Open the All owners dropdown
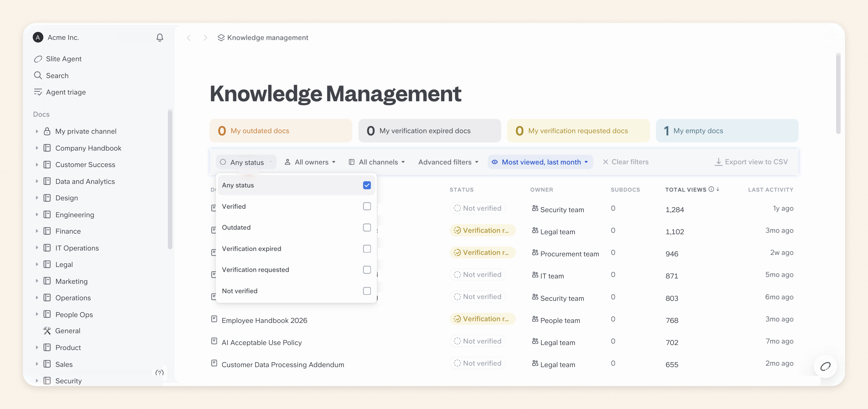Viewport: 868px width, 409px height. tap(310, 162)
